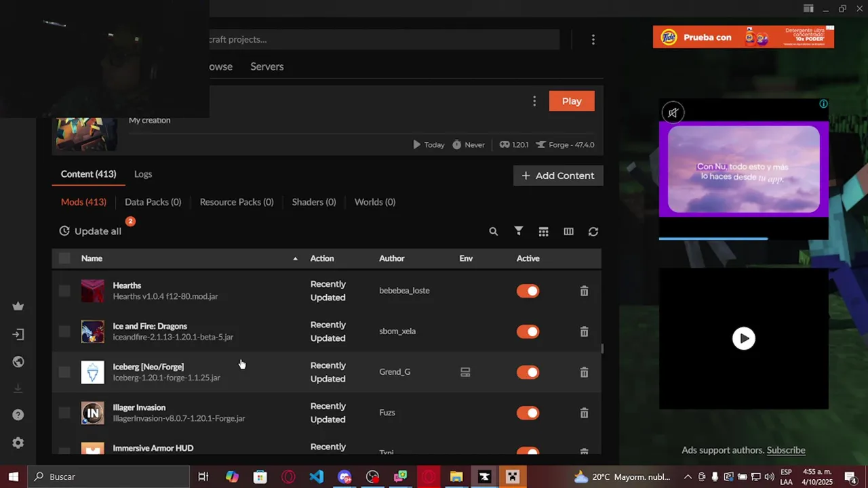Play the lower ad video

(744, 338)
